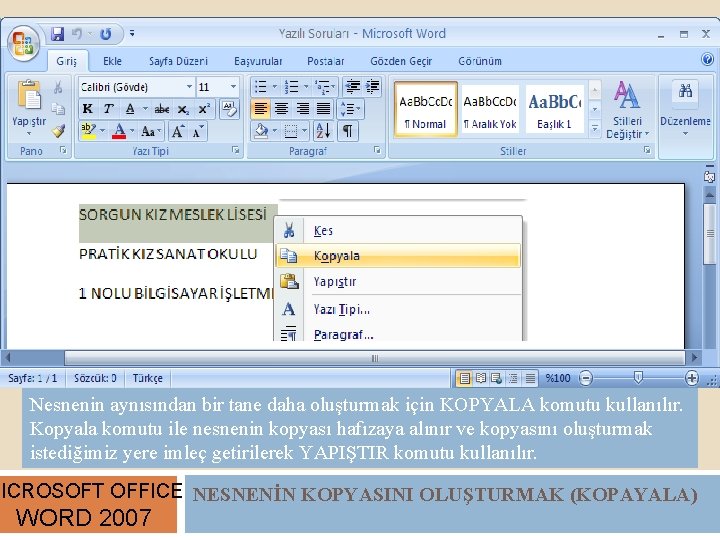Center the text
Viewport: 720px width, 540px height.
coord(281,109)
